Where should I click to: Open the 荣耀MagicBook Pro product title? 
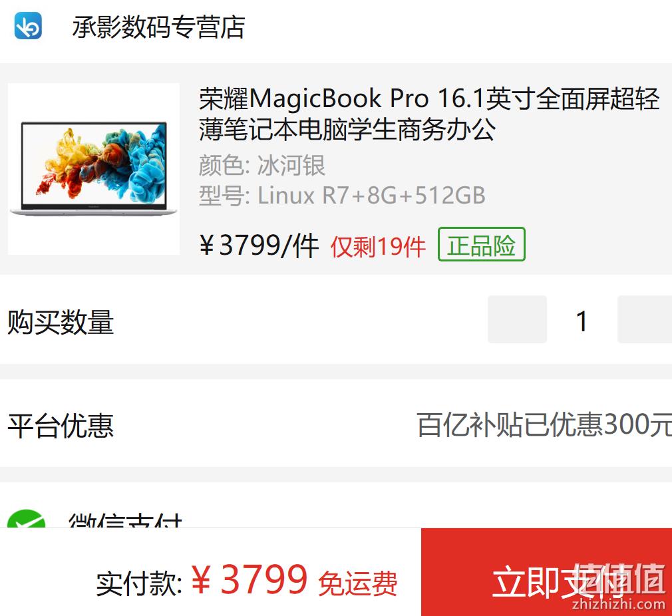pos(428,114)
